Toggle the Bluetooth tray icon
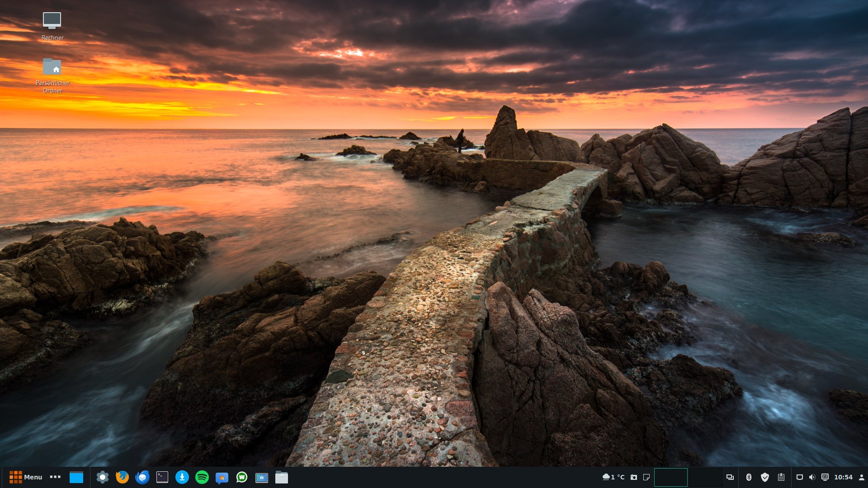This screenshot has width=868, height=488. click(748, 477)
